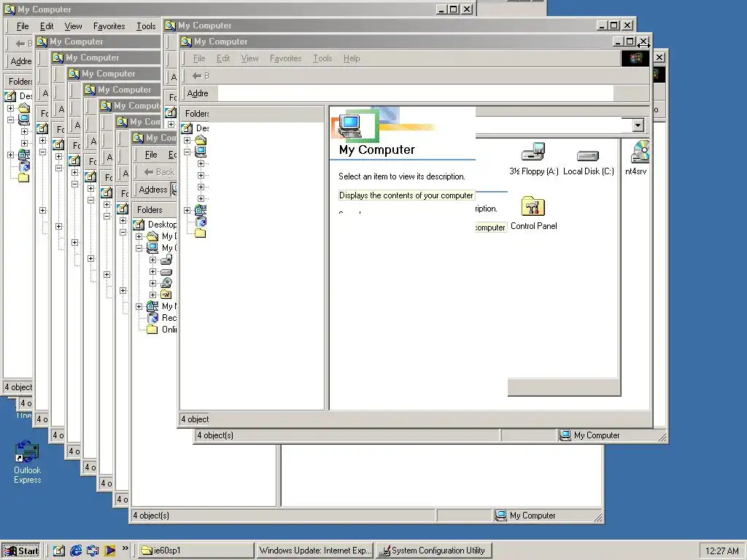Screen dimensions: 747x560
Task: Expand 'My N' node in lower window tree
Action: (x=139, y=306)
